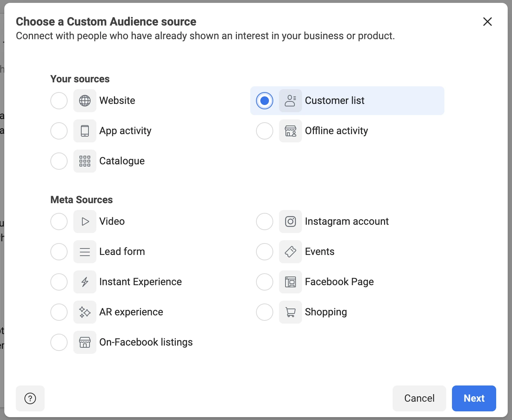The height and width of the screenshot is (420, 512).
Task: Select the Facebook Page radio button
Action: (265, 282)
